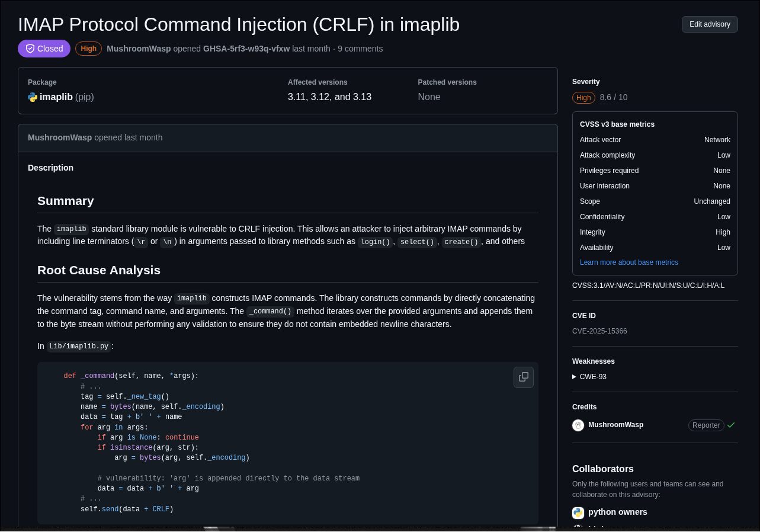The image size is (760, 532).
Task: Click MushroomWasp avatar in Credits
Action: coord(578,425)
